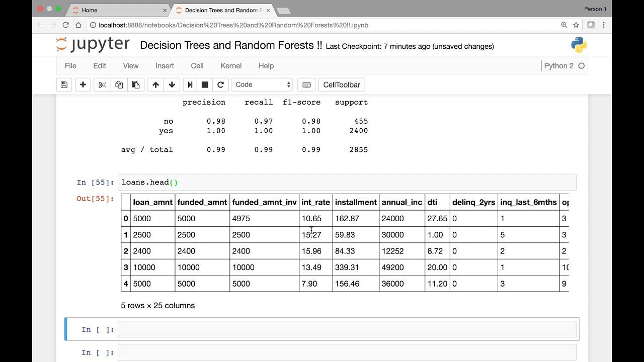The height and width of the screenshot is (362, 644).
Task: Click the Person 1 profile button
Action: (x=595, y=9)
